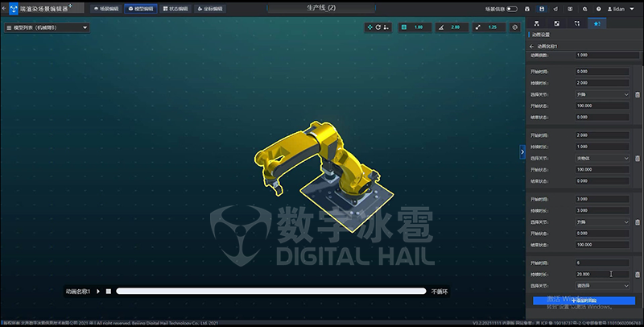This screenshot has width=644, height=327.
Task: Stop the animation playback
Action: 109,292
